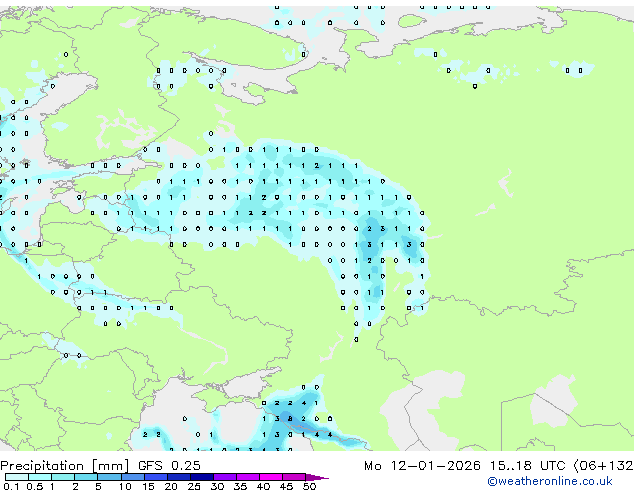Select the 'GFS 0.25' model label

169,466
